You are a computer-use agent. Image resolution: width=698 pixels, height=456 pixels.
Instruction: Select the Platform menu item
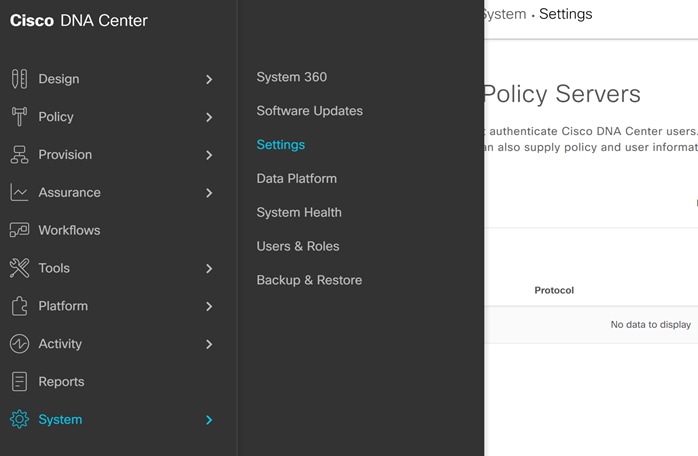pos(63,306)
